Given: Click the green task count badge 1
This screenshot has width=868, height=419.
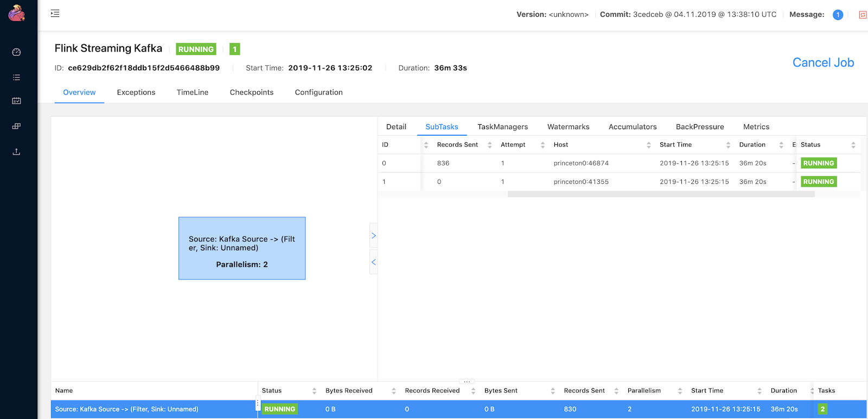Looking at the screenshot, I should 235,49.
